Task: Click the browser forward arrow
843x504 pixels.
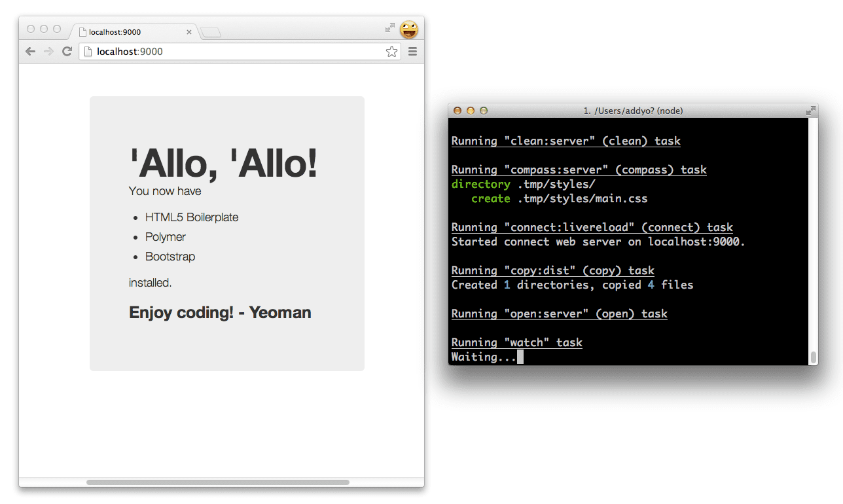Action: coord(48,51)
